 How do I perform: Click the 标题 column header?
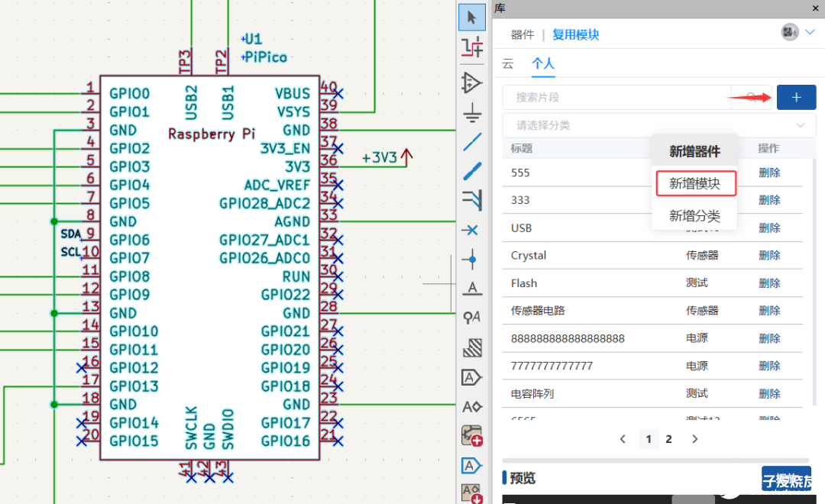[x=522, y=149]
